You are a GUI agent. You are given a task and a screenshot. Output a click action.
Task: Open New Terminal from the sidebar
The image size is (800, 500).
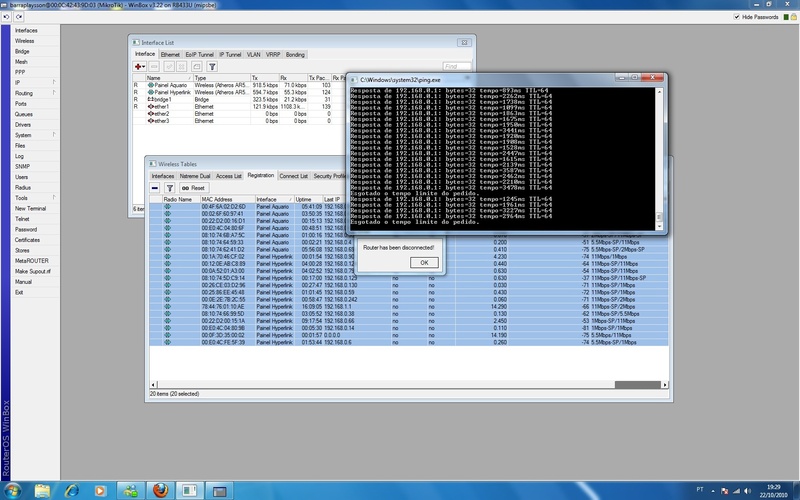point(31,208)
